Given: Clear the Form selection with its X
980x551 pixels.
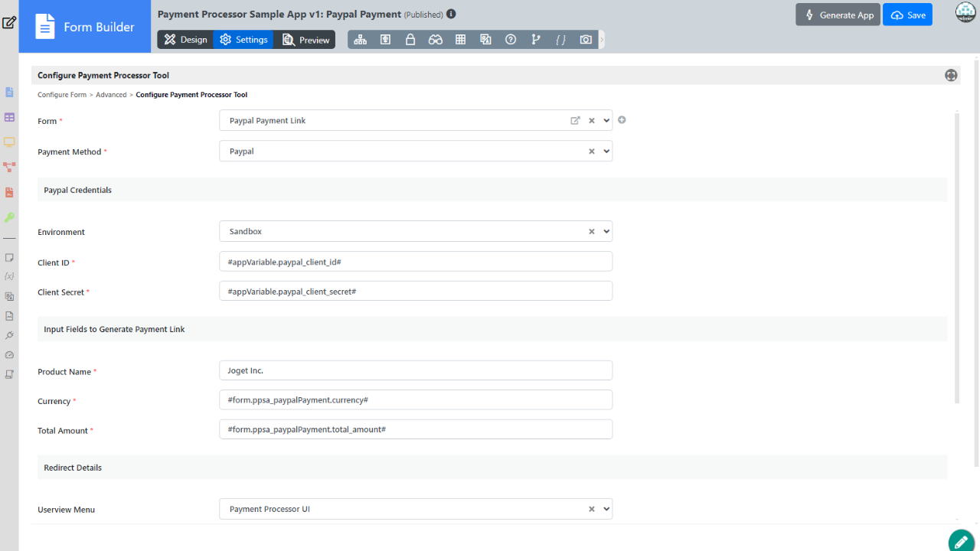Looking at the screenshot, I should (591, 120).
